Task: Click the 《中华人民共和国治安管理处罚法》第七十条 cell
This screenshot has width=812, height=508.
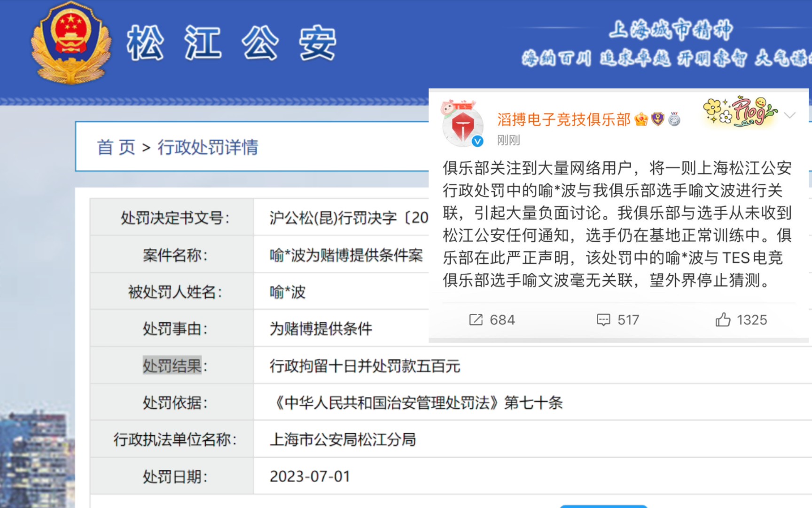Action: click(x=416, y=403)
